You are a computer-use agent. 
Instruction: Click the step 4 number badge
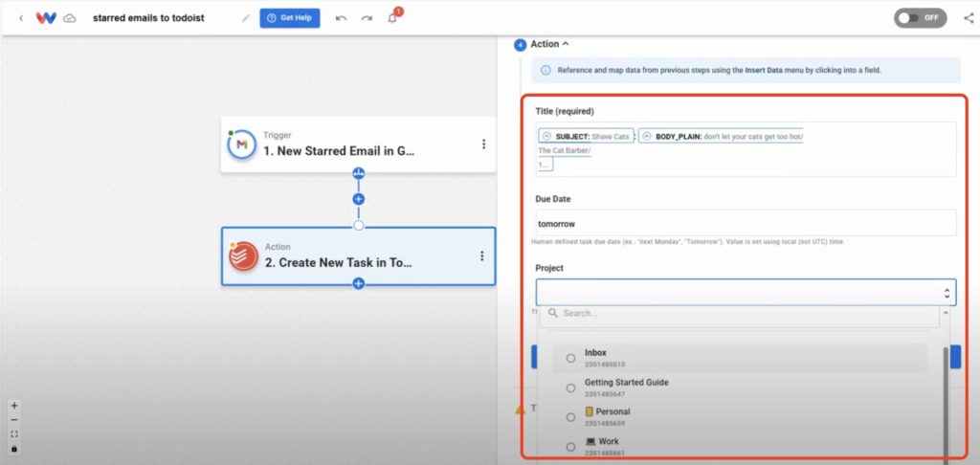[520, 44]
